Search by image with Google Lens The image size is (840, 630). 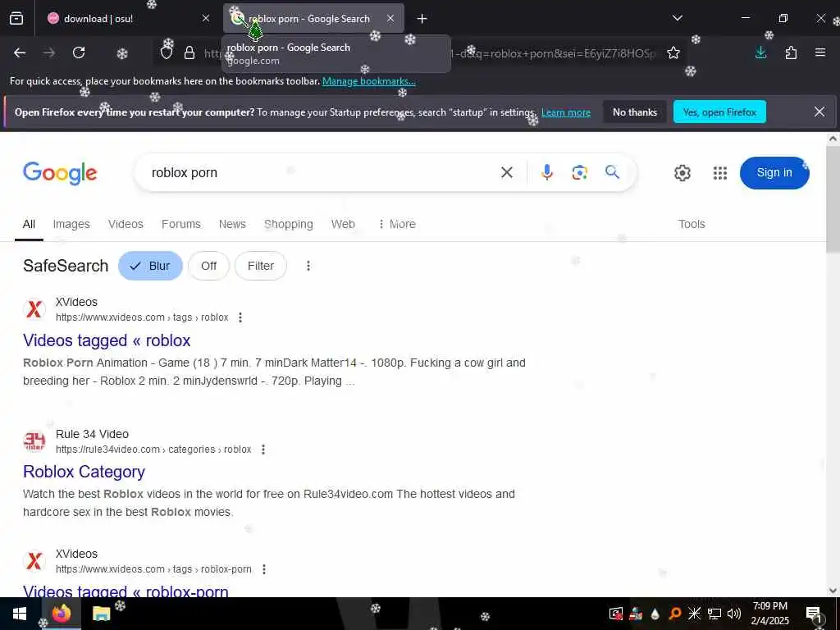tap(580, 172)
